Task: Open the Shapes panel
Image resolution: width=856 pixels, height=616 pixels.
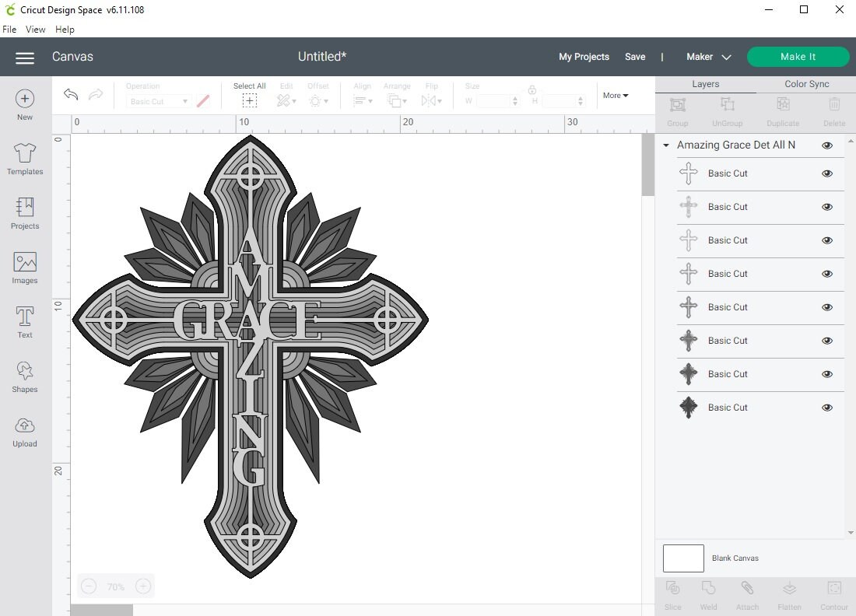Action: (24, 376)
